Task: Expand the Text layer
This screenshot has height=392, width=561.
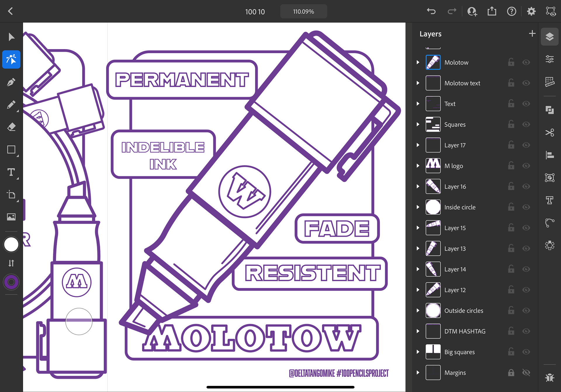Action: (418, 103)
